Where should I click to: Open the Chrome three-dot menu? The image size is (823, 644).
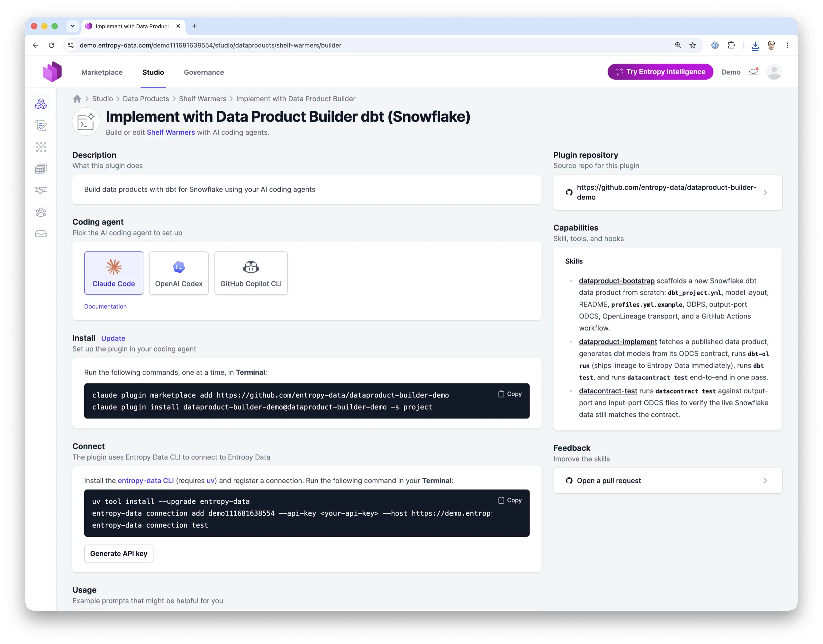(788, 45)
